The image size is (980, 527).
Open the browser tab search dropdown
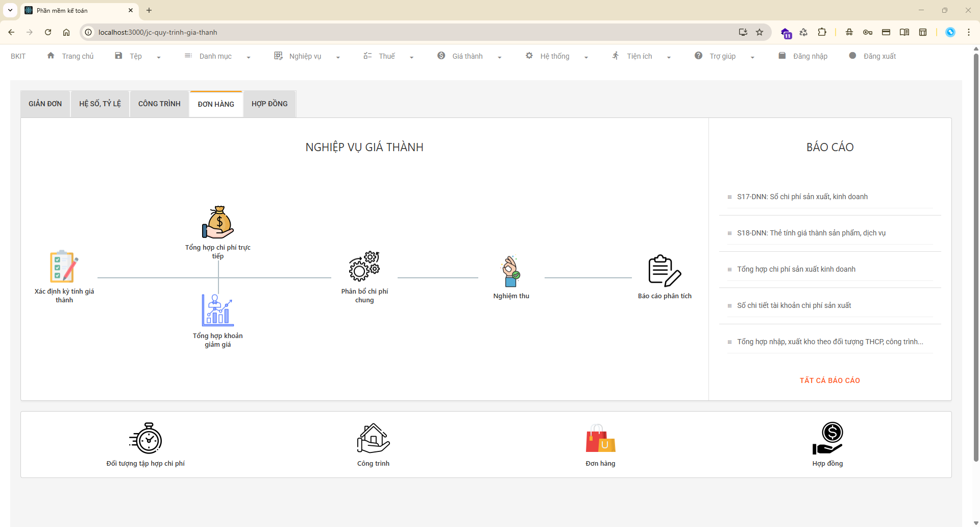click(x=10, y=10)
